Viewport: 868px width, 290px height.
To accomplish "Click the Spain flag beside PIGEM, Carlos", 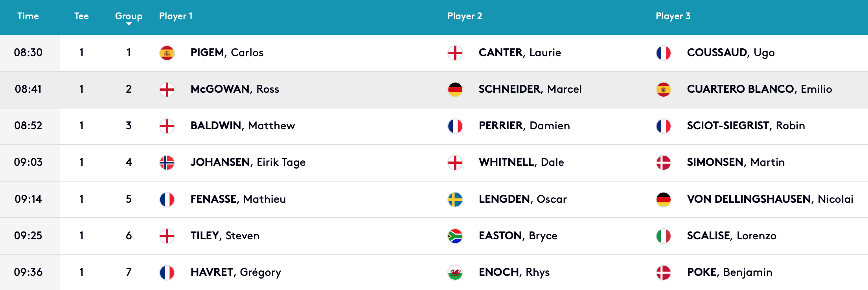I will [167, 53].
